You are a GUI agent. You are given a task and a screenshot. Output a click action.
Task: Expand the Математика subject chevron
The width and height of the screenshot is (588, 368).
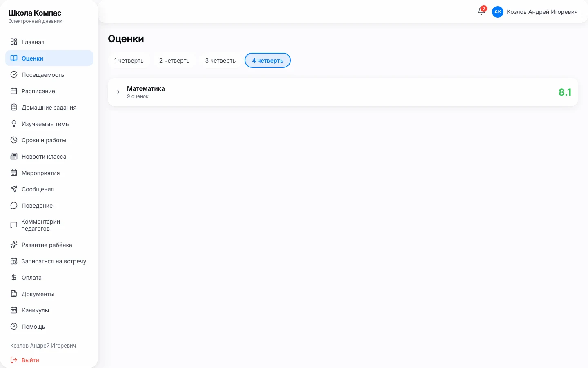tap(118, 92)
